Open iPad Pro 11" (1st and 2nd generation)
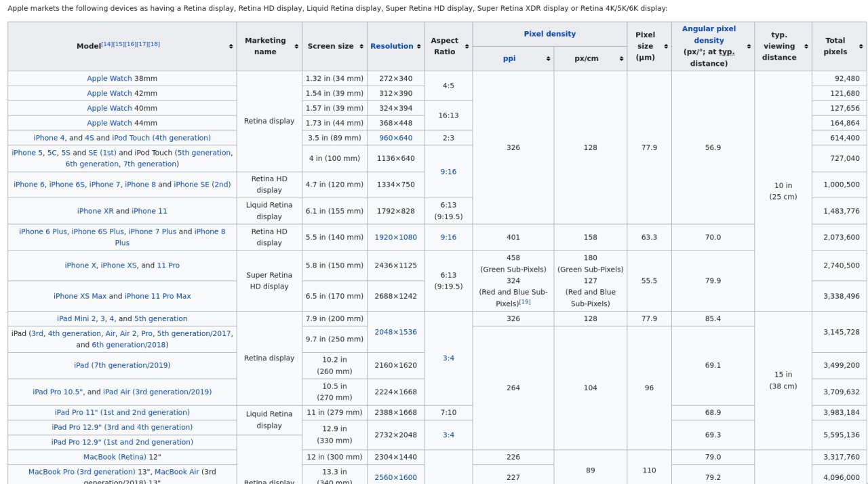This screenshot has height=484, width=868. click(122, 413)
